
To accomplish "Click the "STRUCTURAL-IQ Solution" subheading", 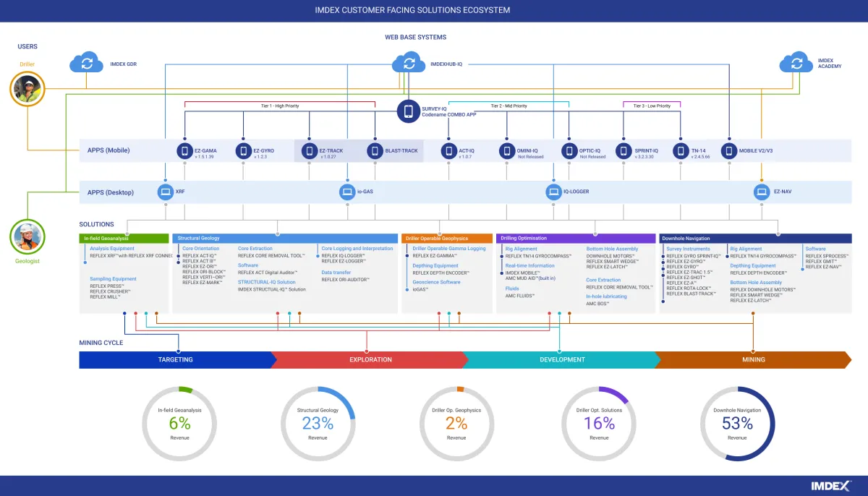I will (267, 282).
